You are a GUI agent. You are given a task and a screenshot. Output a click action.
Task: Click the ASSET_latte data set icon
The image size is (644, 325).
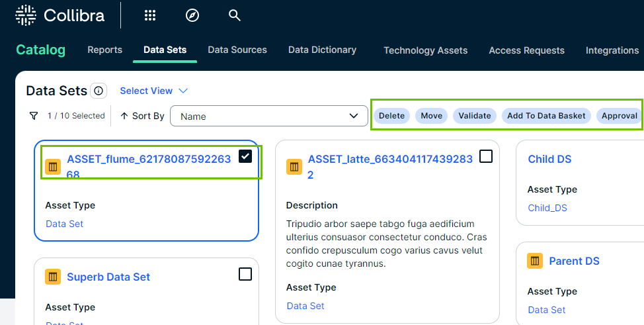click(294, 167)
